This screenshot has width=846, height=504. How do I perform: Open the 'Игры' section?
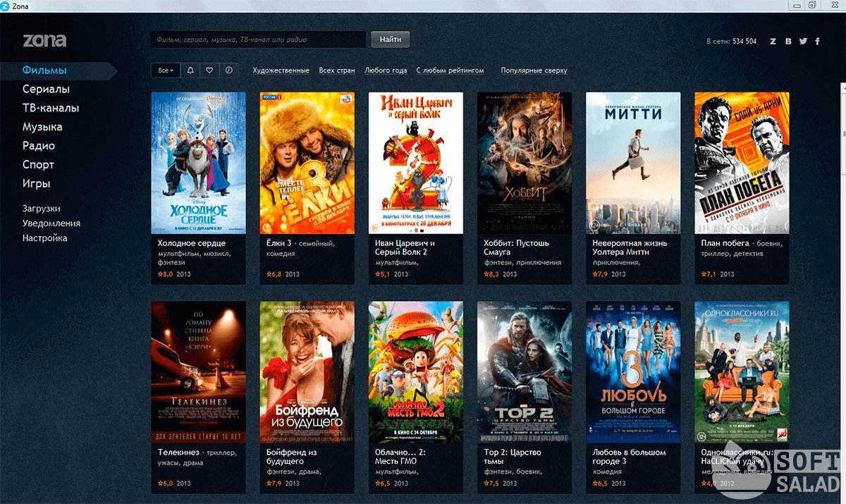tap(36, 183)
